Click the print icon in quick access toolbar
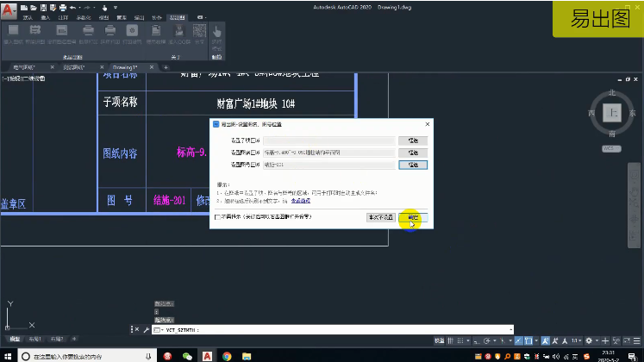 tap(64, 6)
